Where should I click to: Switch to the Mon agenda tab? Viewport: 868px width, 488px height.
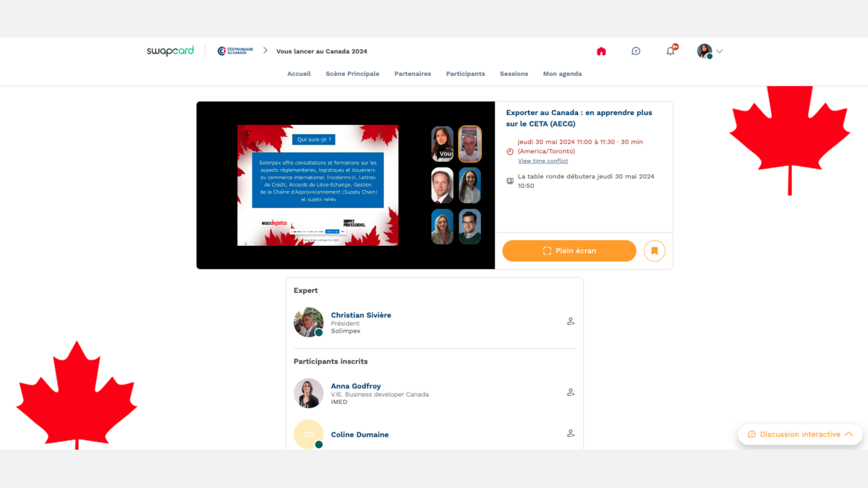coord(562,74)
